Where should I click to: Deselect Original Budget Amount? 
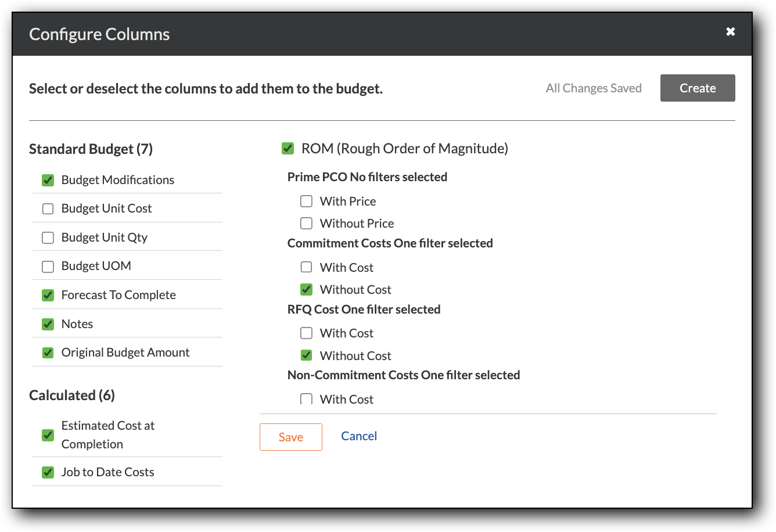click(x=48, y=352)
